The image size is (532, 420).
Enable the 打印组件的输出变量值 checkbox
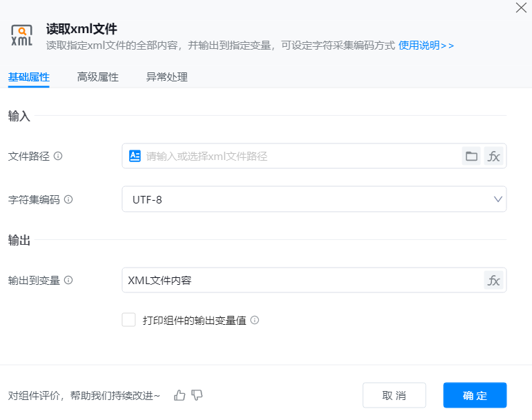click(x=128, y=320)
